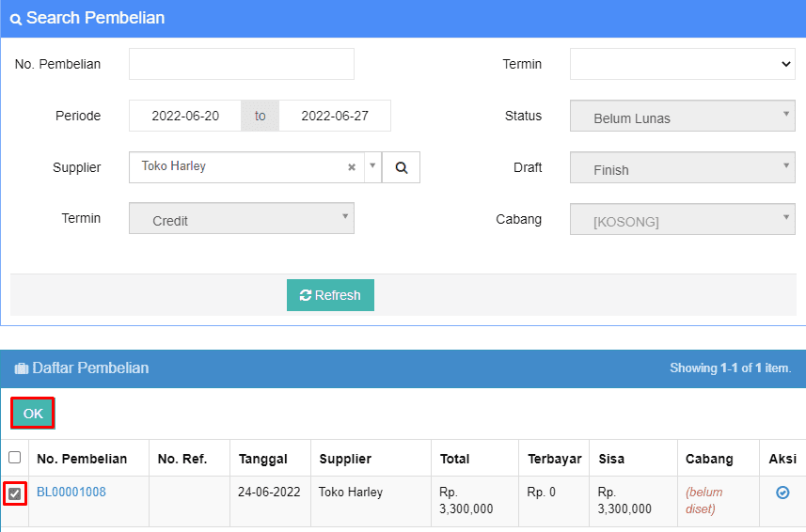
Task: Expand the Cabang dropdown showing KOSONG
Action: pos(683,220)
